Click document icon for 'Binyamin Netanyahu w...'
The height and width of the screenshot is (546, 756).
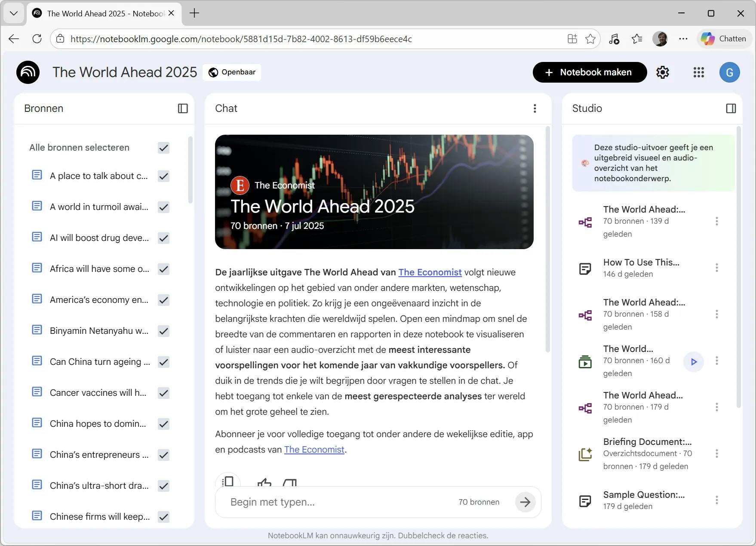37,330
